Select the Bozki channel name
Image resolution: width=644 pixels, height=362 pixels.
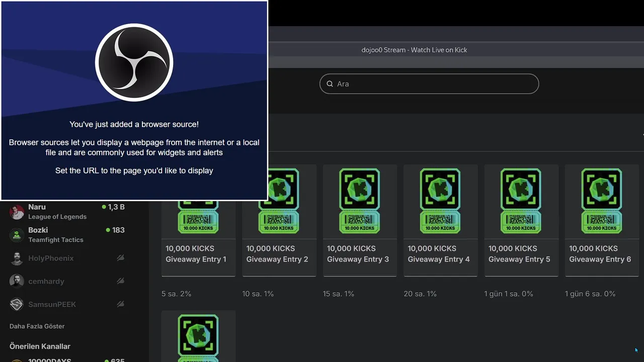click(38, 230)
